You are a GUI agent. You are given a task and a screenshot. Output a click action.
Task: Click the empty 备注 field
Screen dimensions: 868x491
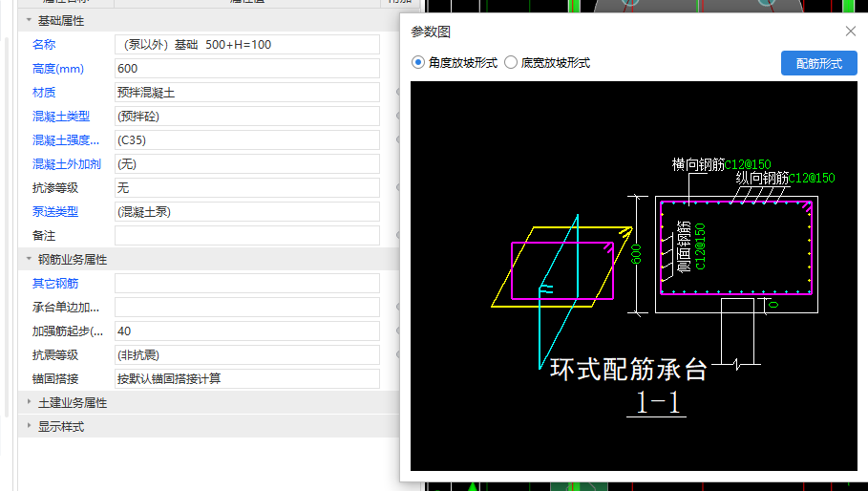point(247,235)
